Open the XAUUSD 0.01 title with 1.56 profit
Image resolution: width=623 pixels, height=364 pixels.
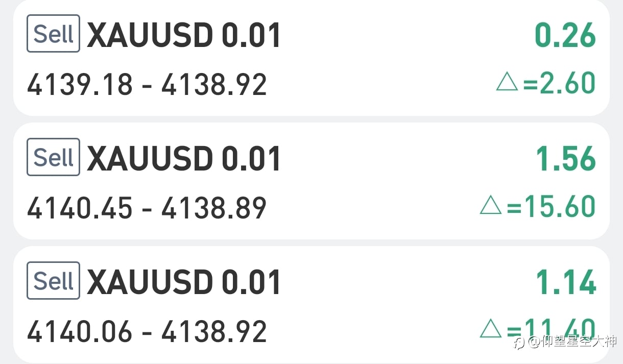[x=184, y=159]
